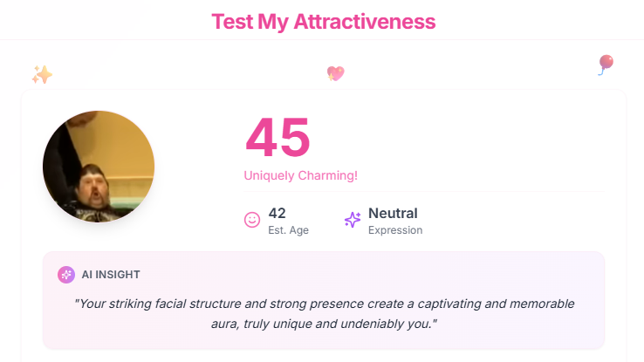Image resolution: width=644 pixels, height=362 pixels.
Task: Click the round gradient AI Insight icon
Action: tap(66, 274)
